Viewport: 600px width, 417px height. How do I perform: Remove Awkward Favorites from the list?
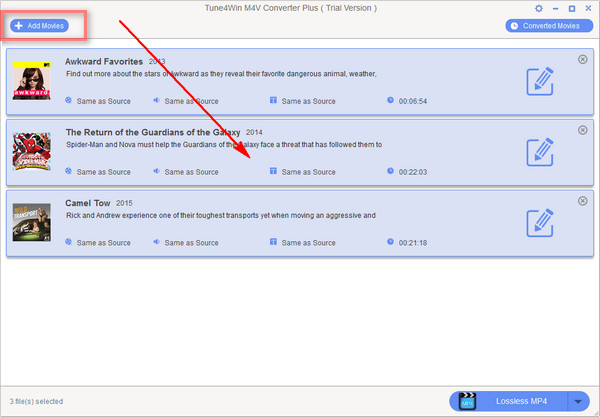(582, 59)
